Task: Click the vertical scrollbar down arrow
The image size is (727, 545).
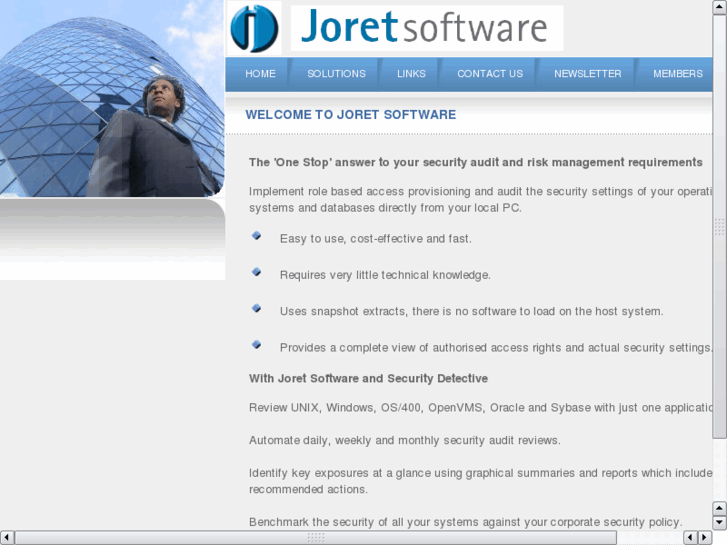Action: click(719, 523)
